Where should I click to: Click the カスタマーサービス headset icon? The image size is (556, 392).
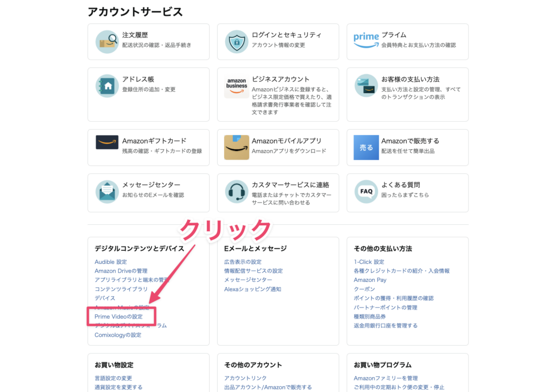(x=237, y=192)
